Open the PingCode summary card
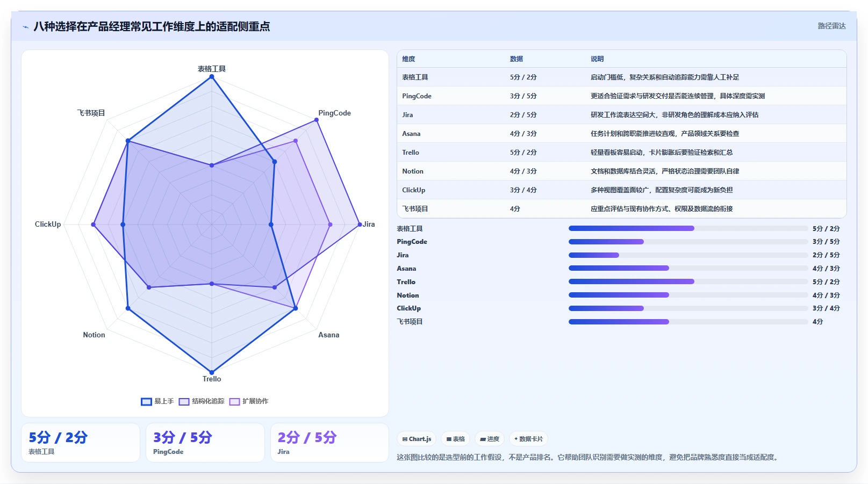Image resolution: width=868 pixels, height=484 pixels. coord(205,443)
